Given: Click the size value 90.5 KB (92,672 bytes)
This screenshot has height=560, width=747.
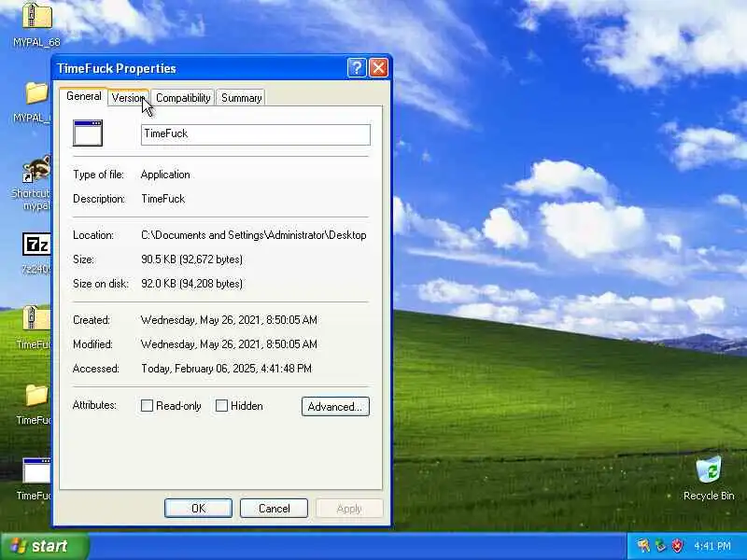Looking at the screenshot, I should pos(192,259).
